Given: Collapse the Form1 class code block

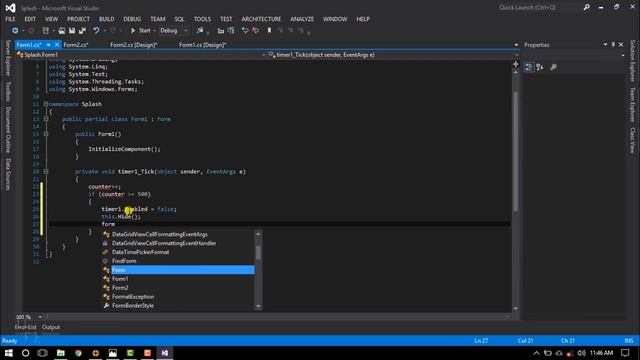Looking at the screenshot, I should tap(46, 119).
